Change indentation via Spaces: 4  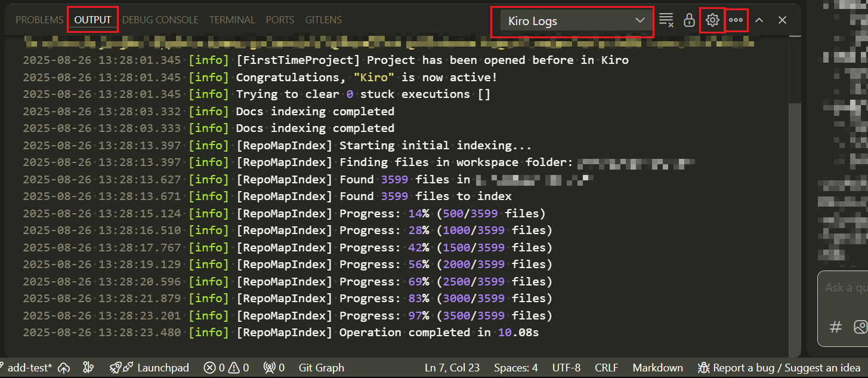[516, 368]
